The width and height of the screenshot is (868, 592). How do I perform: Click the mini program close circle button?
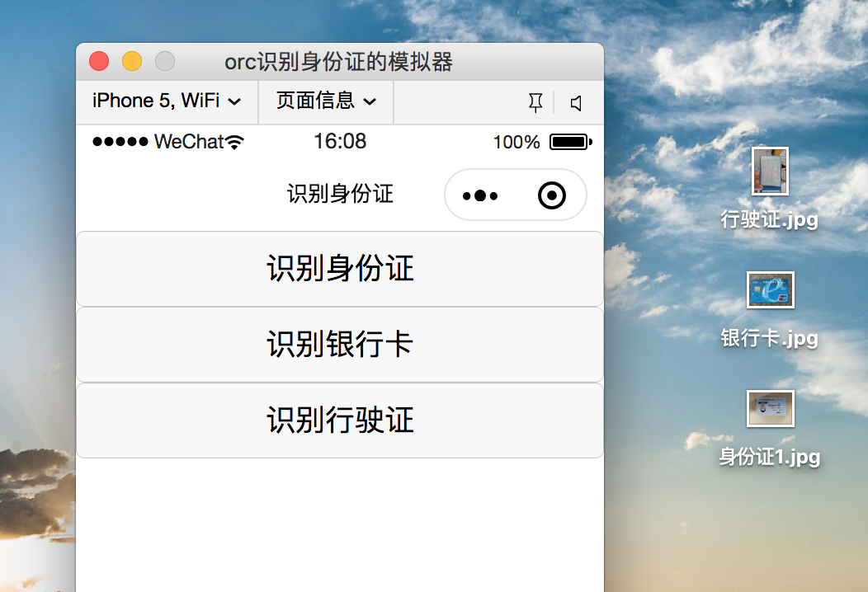pos(551,195)
